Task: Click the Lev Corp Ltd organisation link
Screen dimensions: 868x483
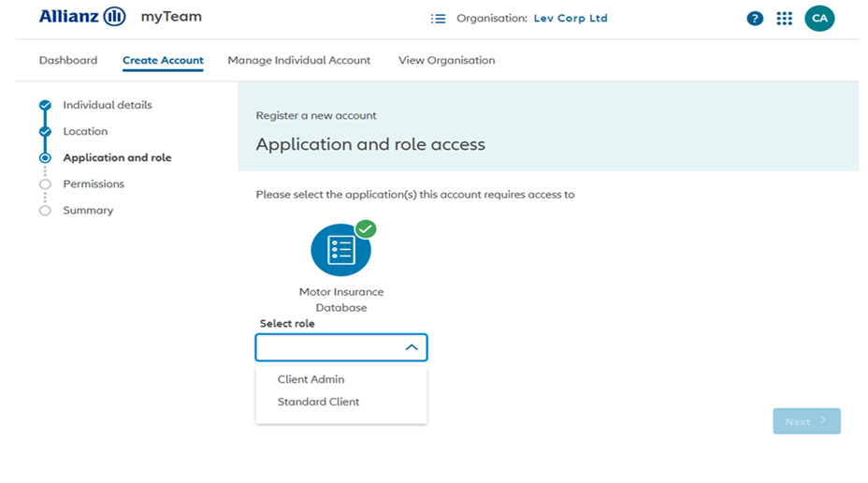Action: click(x=571, y=19)
